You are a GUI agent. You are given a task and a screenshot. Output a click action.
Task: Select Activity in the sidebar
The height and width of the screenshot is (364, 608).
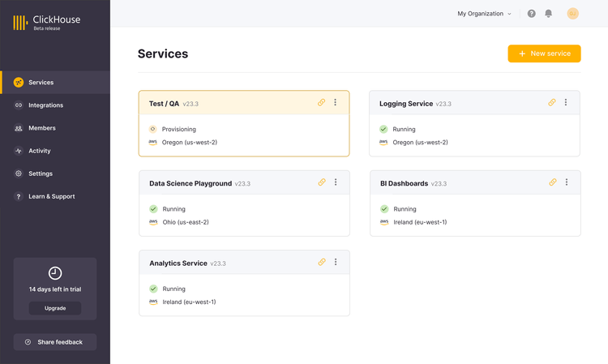click(39, 151)
